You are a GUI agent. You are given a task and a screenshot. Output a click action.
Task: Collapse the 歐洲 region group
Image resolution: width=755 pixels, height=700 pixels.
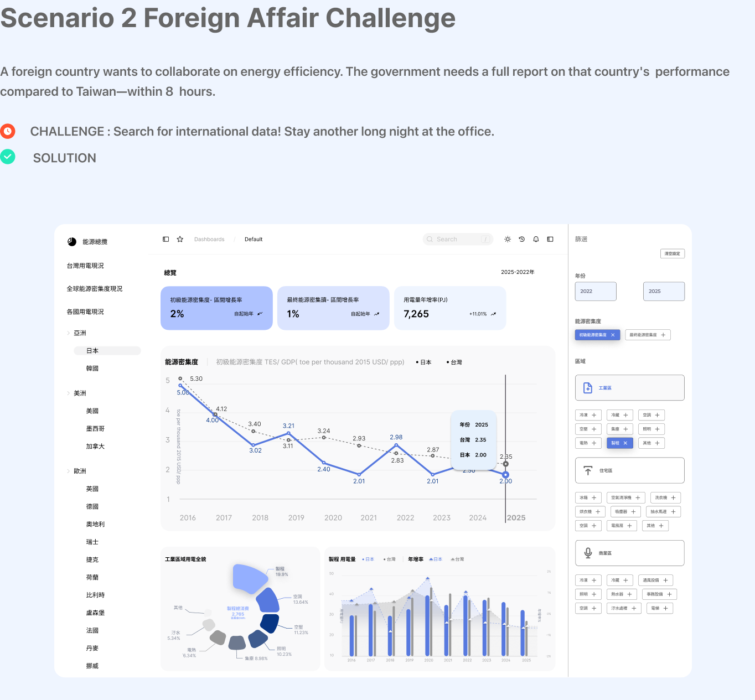point(69,471)
